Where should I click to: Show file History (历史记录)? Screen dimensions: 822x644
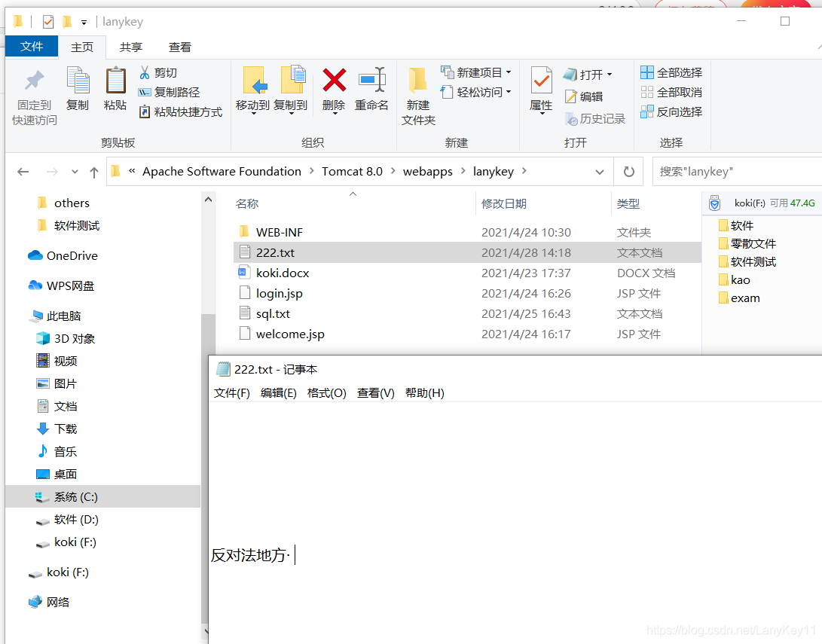[x=595, y=119]
